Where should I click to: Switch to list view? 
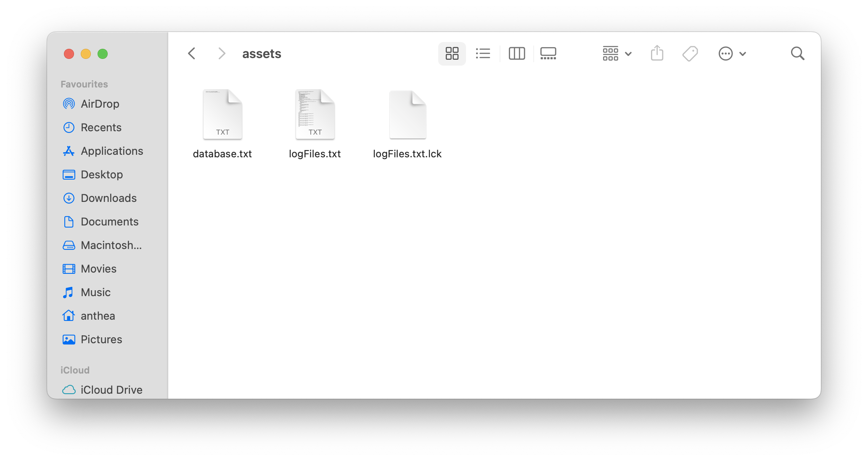point(483,53)
